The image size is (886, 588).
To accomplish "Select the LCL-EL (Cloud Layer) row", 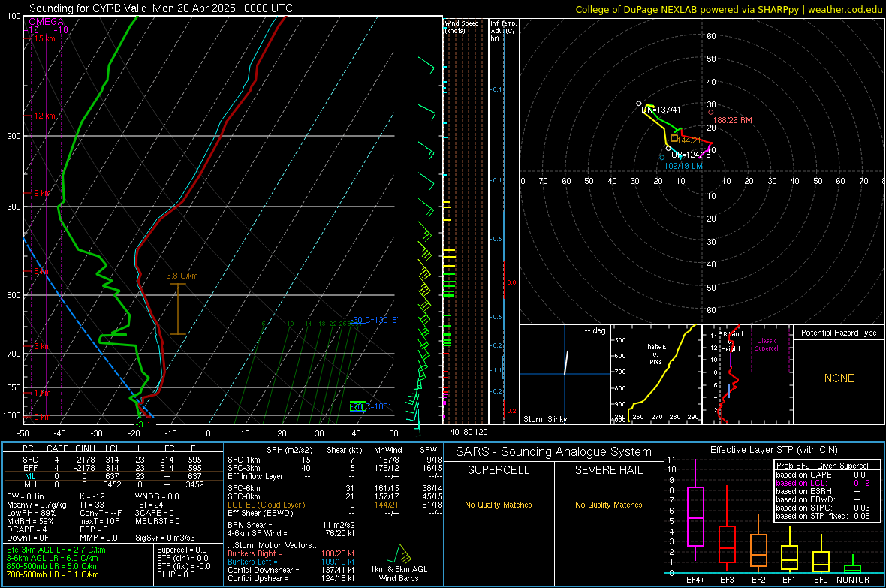I will pos(335,505).
